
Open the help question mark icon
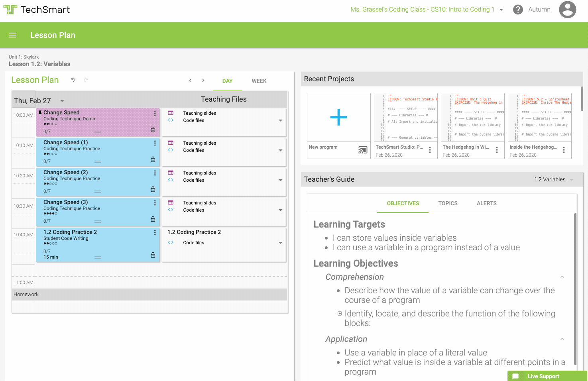(518, 10)
